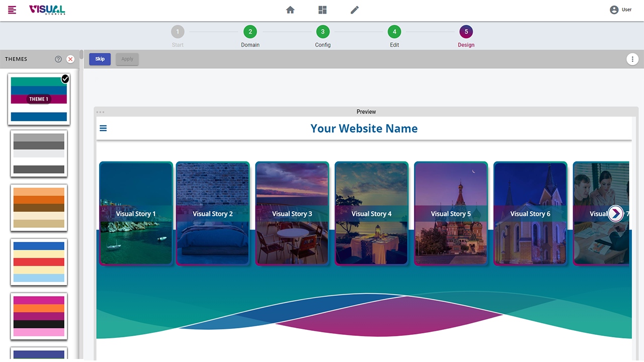644x362 pixels.
Task: Advance the story carousel with the next arrow
Action: click(615, 214)
